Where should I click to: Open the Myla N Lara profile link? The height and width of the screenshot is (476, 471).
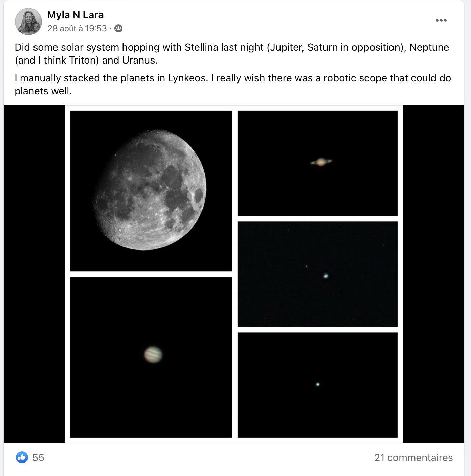coord(75,15)
